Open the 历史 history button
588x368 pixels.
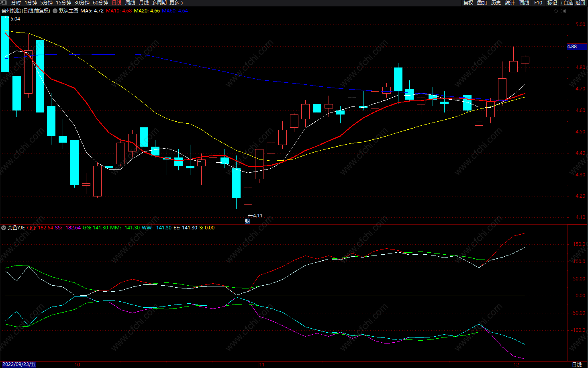pos(496,3)
